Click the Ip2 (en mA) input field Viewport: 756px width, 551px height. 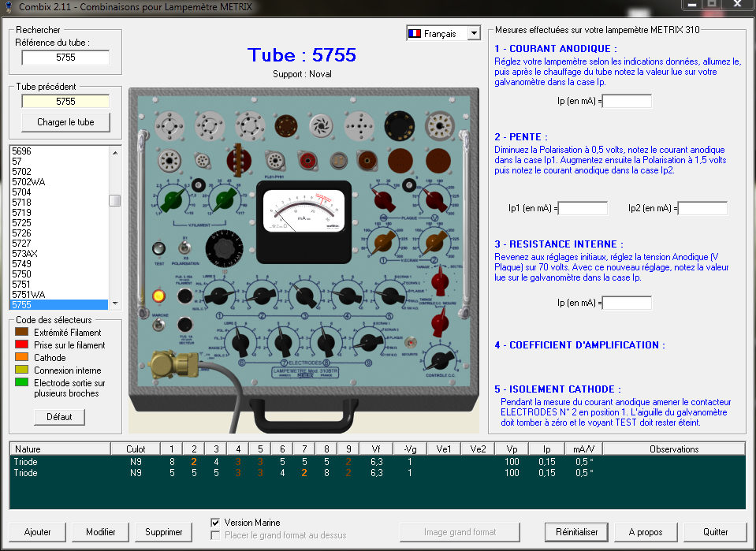pos(702,208)
